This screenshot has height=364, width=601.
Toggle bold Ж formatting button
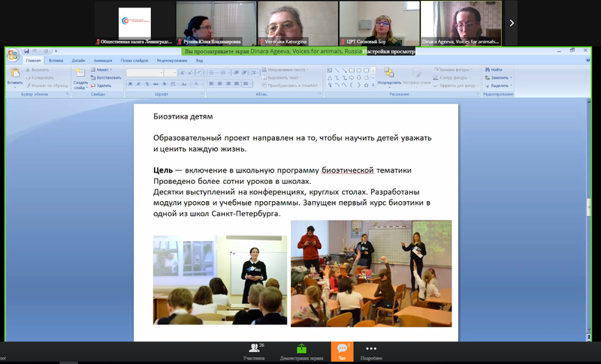(130, 84)
